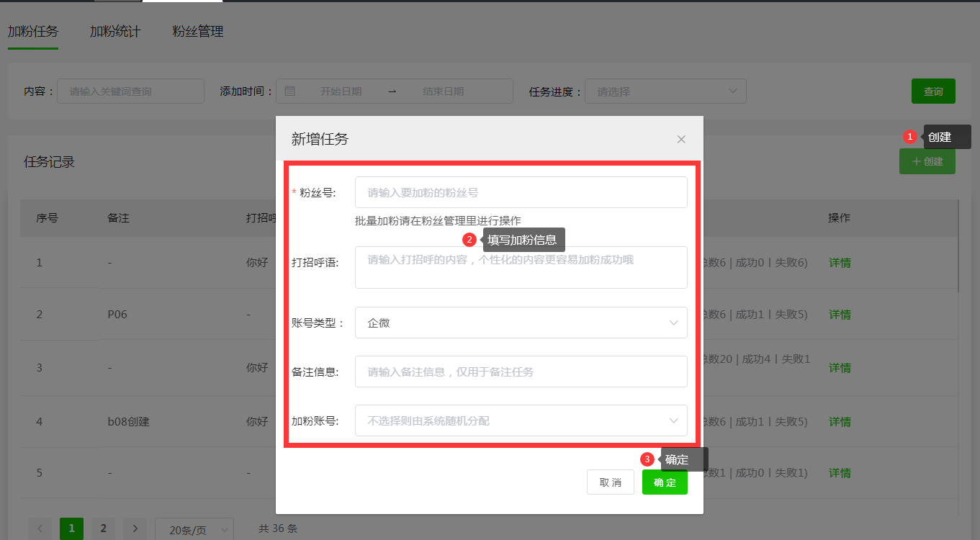The image size is (980, 540).
Task: Switch to the 加粉统计 tab
Action: point(115,32)
